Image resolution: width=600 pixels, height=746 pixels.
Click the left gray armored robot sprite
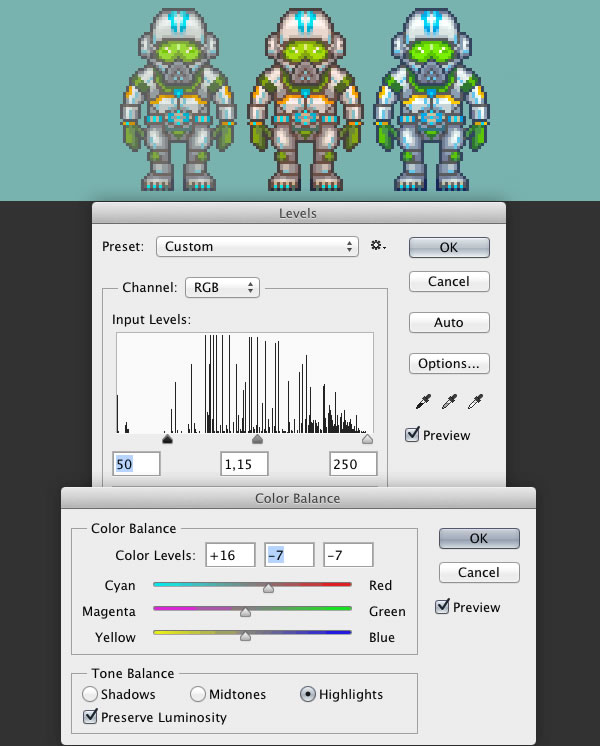(178, 100)
